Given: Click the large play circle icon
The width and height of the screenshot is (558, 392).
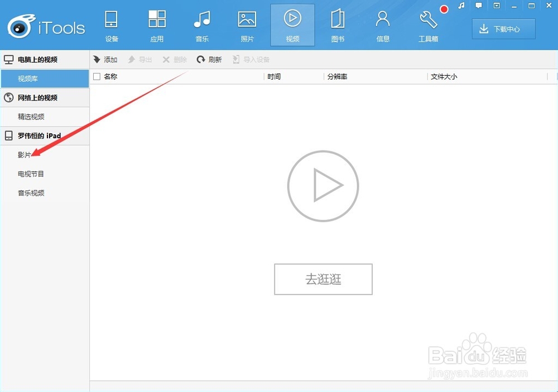Looking at the screenshot, I should point(323,186).
